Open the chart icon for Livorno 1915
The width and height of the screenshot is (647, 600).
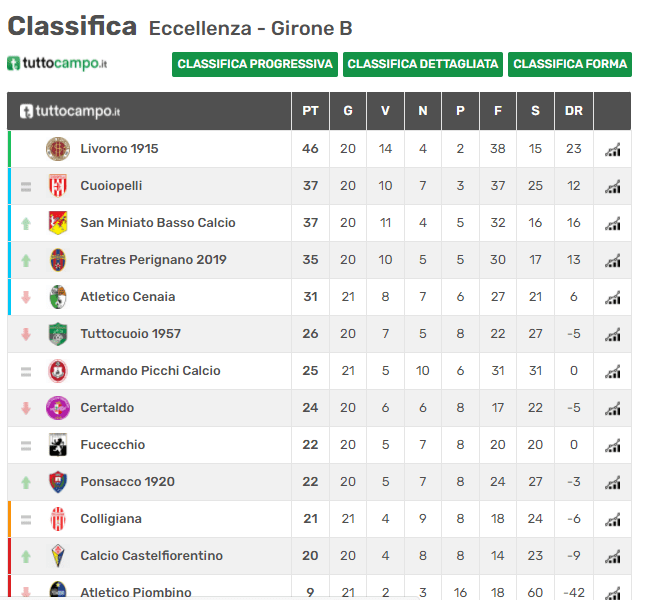click(613, 149)
